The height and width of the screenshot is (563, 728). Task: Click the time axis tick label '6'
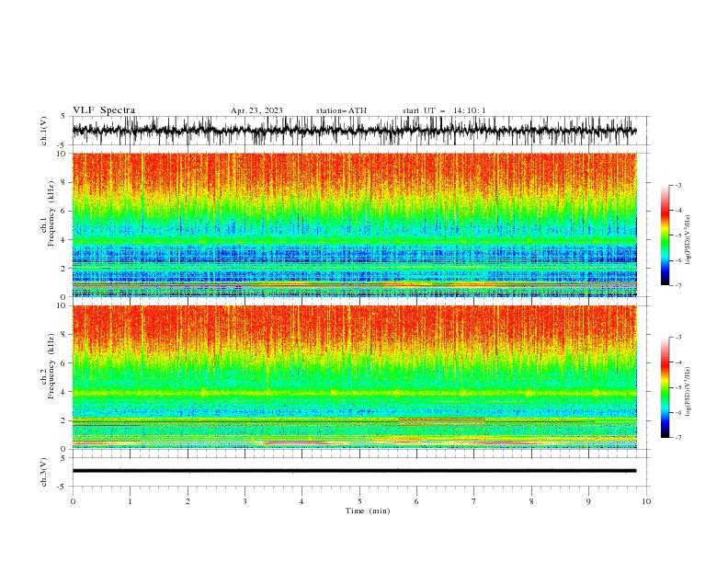[x=416, y=501]
